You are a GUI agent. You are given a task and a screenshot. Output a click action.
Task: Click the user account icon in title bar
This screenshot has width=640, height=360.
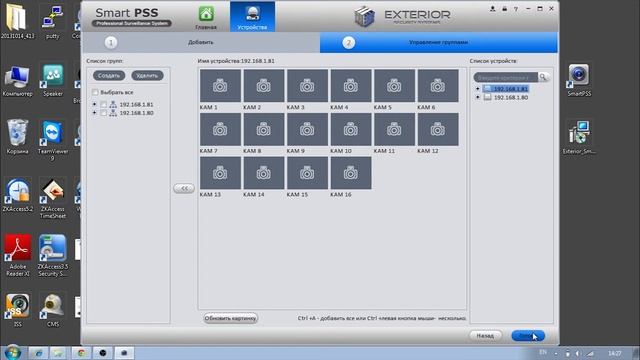(493, 9)
